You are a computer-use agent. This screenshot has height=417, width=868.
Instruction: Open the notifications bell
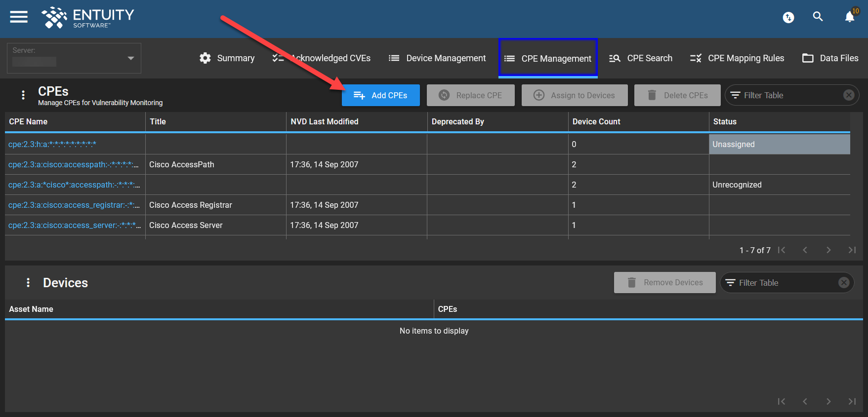pyautogui.click(x=850, y=17)
